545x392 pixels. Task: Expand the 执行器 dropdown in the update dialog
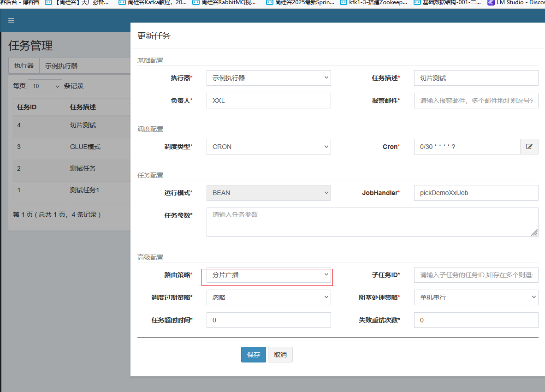pos(269,78)
